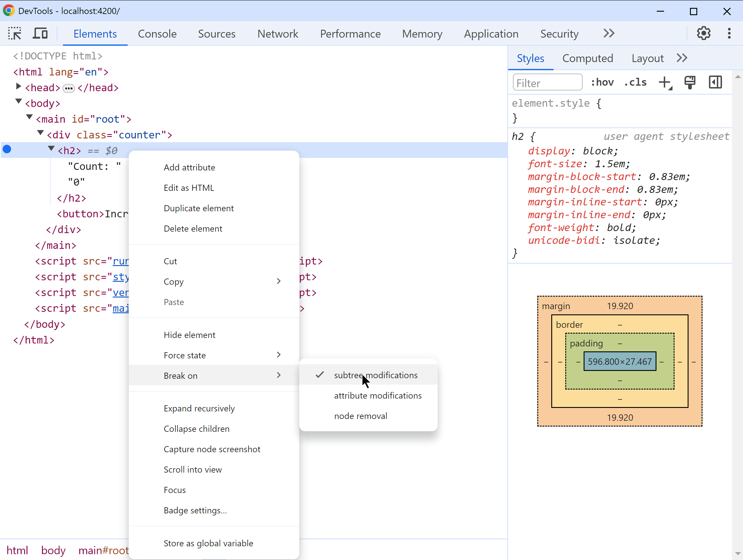Screen dimensions: 743x560
Task: Switch to the Network tab
Action: 278,34
